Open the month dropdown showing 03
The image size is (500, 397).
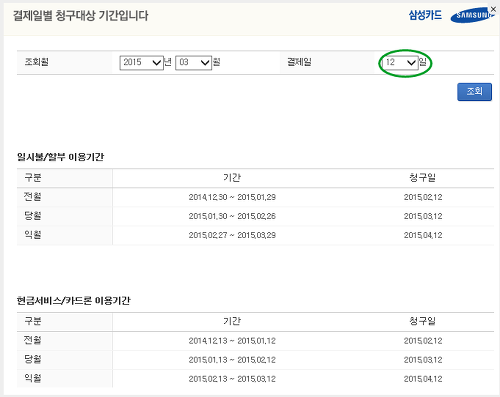[x=193, y=62]
